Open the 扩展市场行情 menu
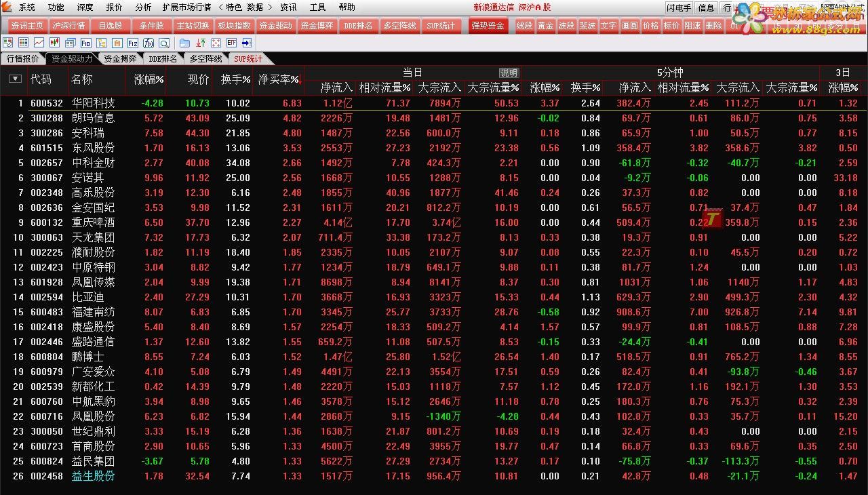Screen dimensions: 868x495 (x=186, y=7)
